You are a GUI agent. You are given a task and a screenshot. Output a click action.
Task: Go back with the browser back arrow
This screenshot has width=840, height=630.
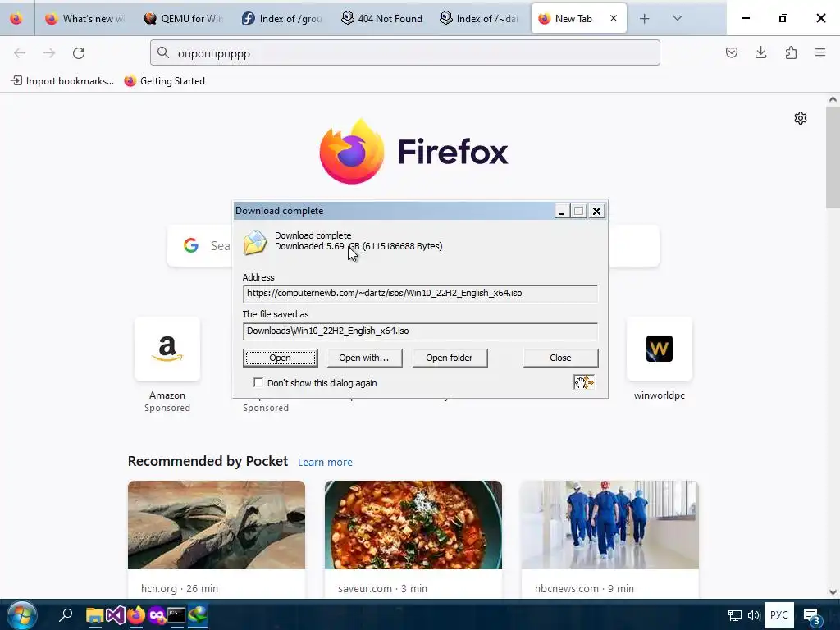20,53
